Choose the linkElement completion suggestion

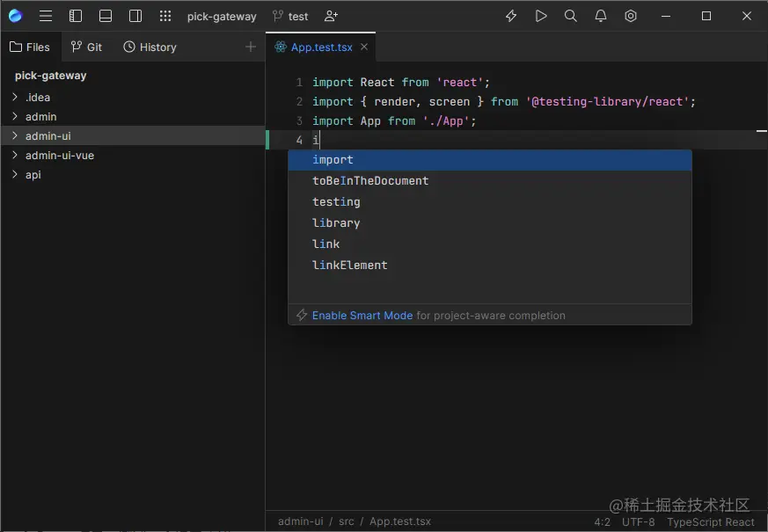pyautogui.click(x=490, y=266)
